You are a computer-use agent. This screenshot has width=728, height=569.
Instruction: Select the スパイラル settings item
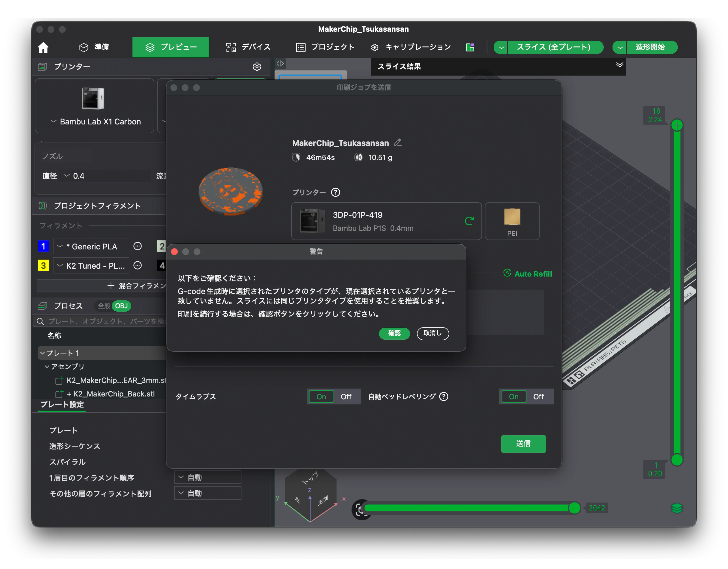click(67, 462)
